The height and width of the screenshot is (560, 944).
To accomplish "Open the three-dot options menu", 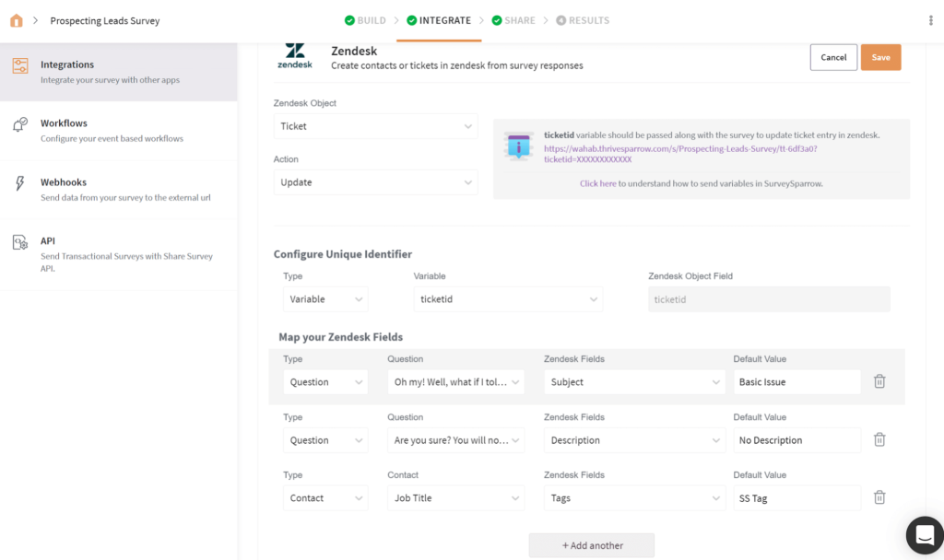I will [930, 20].
